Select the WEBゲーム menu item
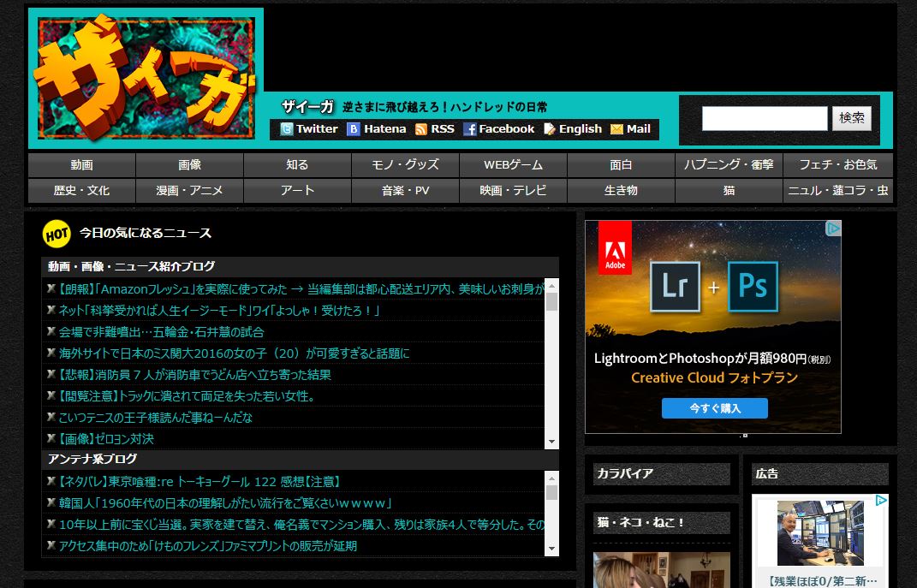 tap(513, 165)
